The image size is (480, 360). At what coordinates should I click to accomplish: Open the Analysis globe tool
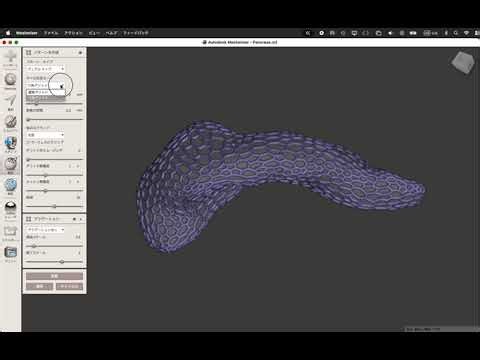tap(10, 185)
